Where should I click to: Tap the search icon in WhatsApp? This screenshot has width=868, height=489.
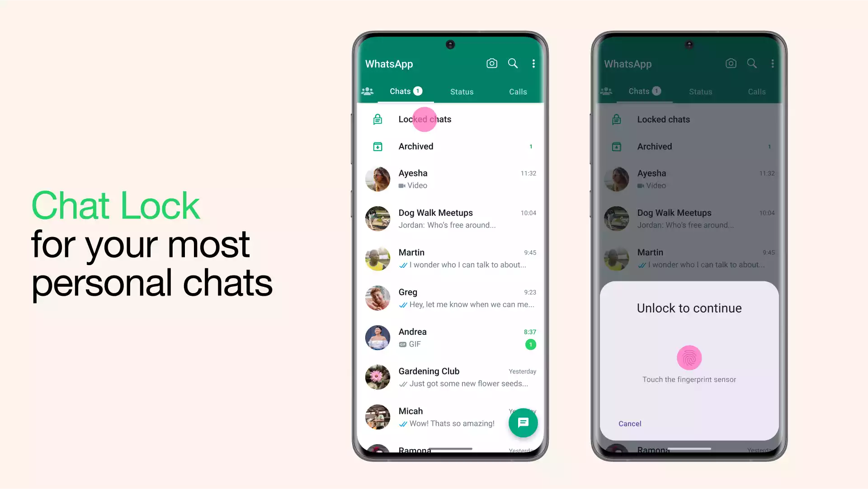512,63
